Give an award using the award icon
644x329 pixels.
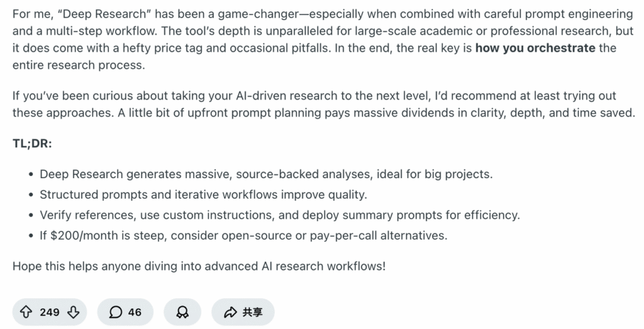click(183, 312)
